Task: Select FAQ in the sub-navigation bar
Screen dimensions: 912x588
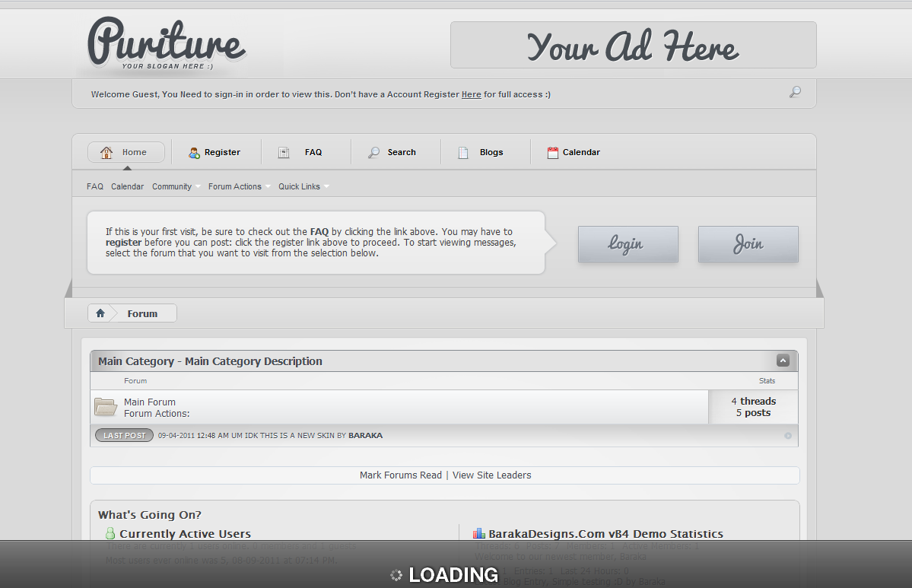Action: click(x=95, y=186)
